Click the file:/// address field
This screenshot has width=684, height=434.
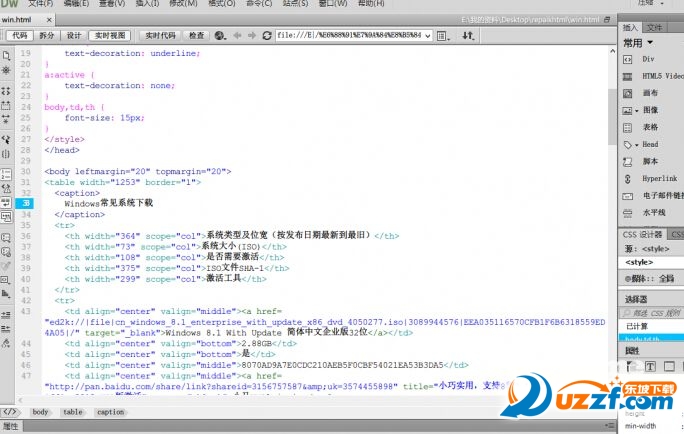pyautogui.click(x=349, y=35)
